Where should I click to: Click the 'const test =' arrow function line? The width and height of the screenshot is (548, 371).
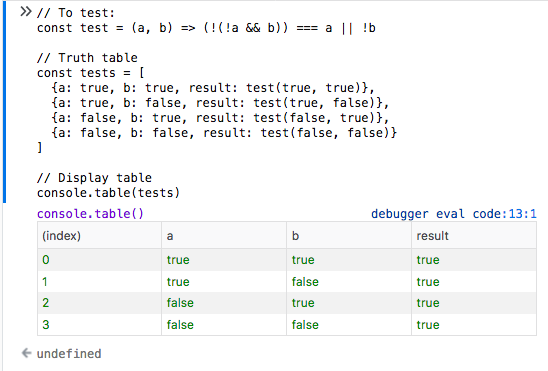pos(206,28)
